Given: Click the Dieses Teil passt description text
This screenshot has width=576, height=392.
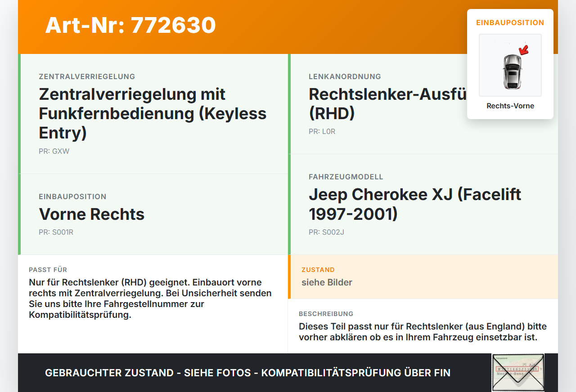Looking at the screenshot, I should coord(423,332).
